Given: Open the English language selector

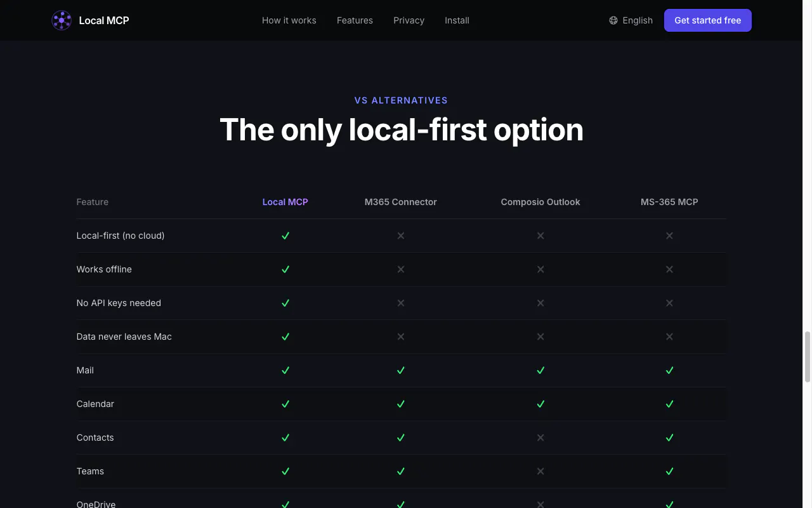Looking at the screenshot, I should (x=631, y=20).
